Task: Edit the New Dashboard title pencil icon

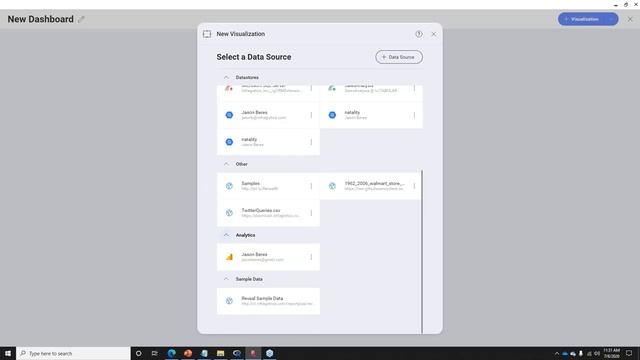Action: [x=81, y=19]
